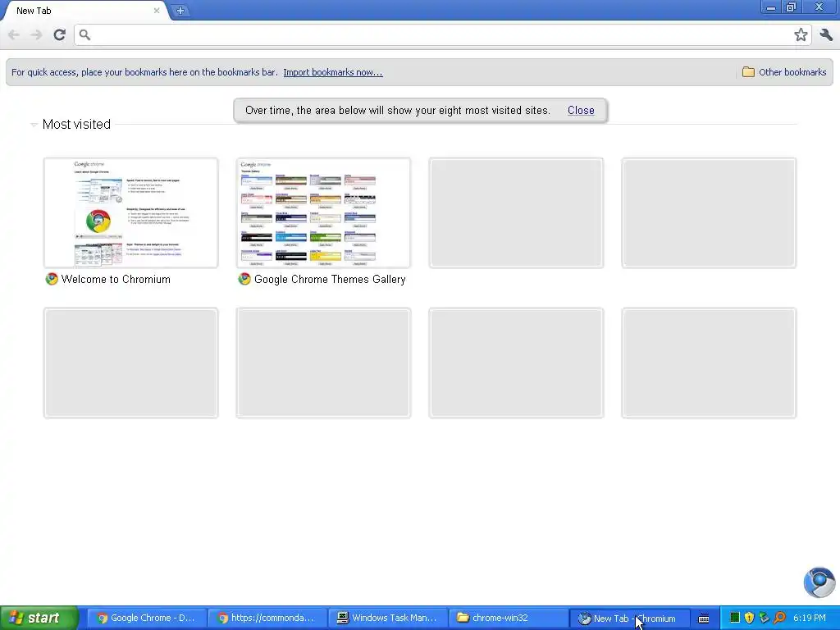Click the yellow security shield tray icon
Screen dimensions: 840x630
pos(750,618)
